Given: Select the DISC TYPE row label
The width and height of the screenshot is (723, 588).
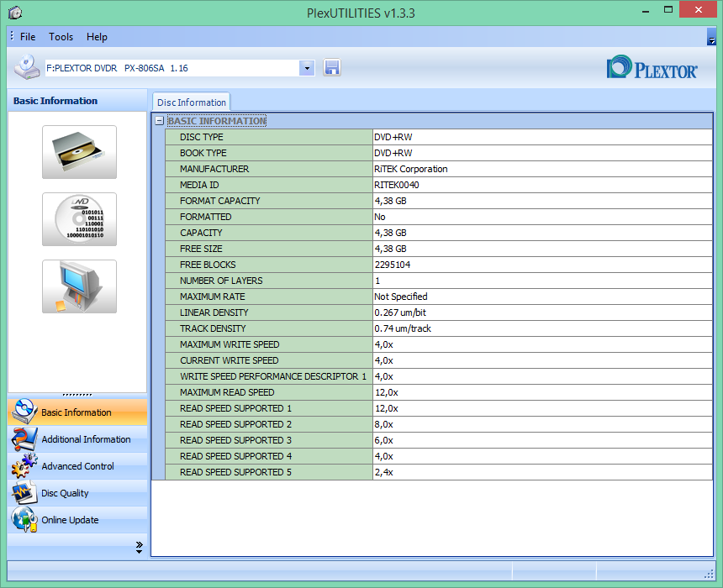Looking at the screenshot, I should tap(202, 137).
